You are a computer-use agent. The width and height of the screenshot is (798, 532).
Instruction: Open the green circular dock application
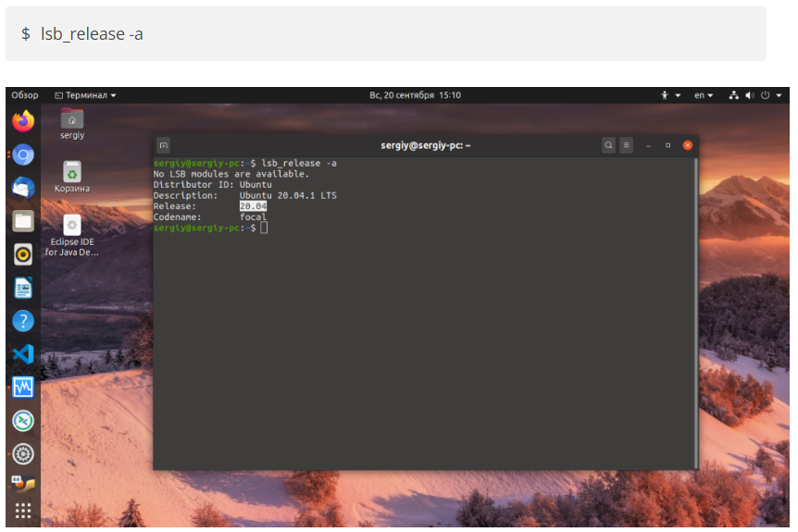[x=23, y=421]
